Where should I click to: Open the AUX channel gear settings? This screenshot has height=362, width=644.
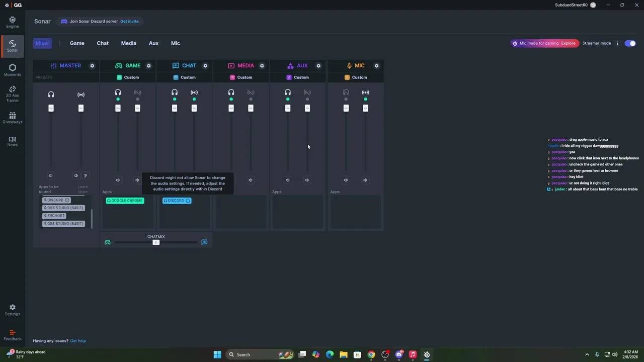coord(318,66)
